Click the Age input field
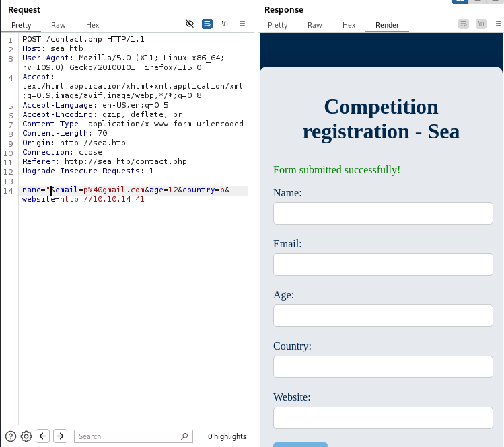The width and height of the screenshot is (504, 447). pyautogui.click(x=383, y=316)
